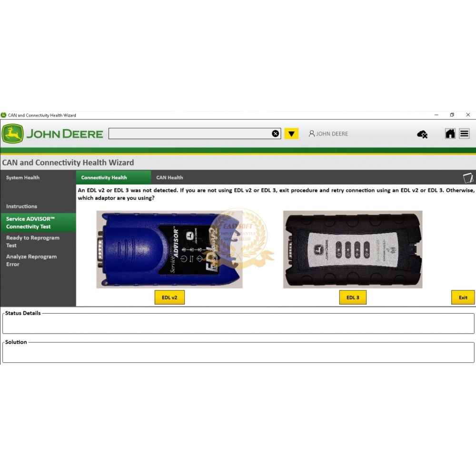This screenshot has width=476, height=476.
Task: Click the JOHN DEERE user profile icon
Action: [311, 134]
